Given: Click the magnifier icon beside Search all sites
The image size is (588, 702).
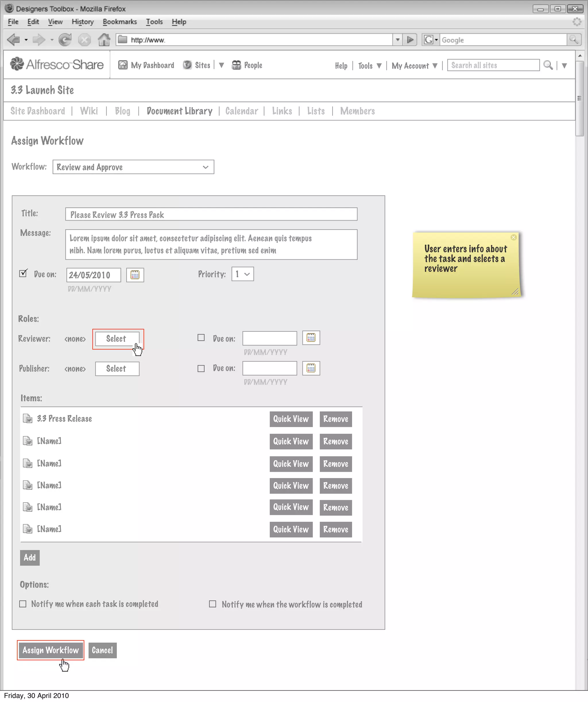Looking at the screenshot, I should pyautogui.click(x=548, y=65).
